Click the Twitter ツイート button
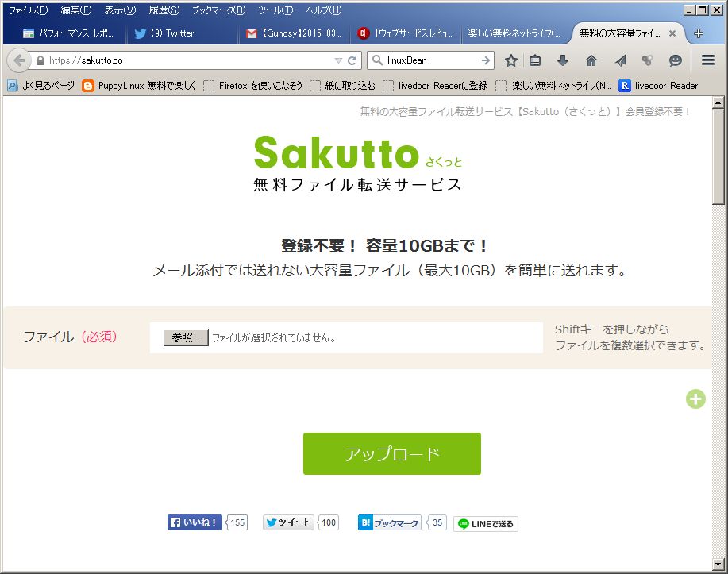 click(x=288, y=522)
